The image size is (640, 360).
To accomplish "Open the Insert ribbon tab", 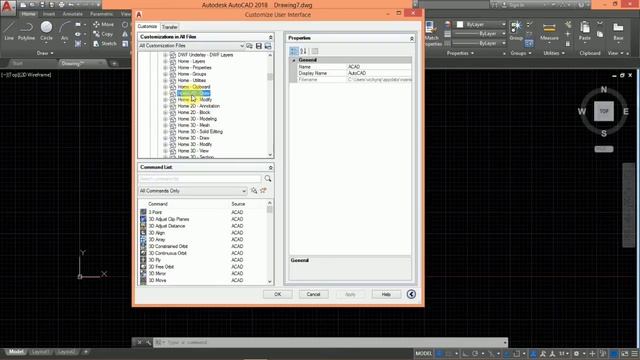I will pos(49,14).
